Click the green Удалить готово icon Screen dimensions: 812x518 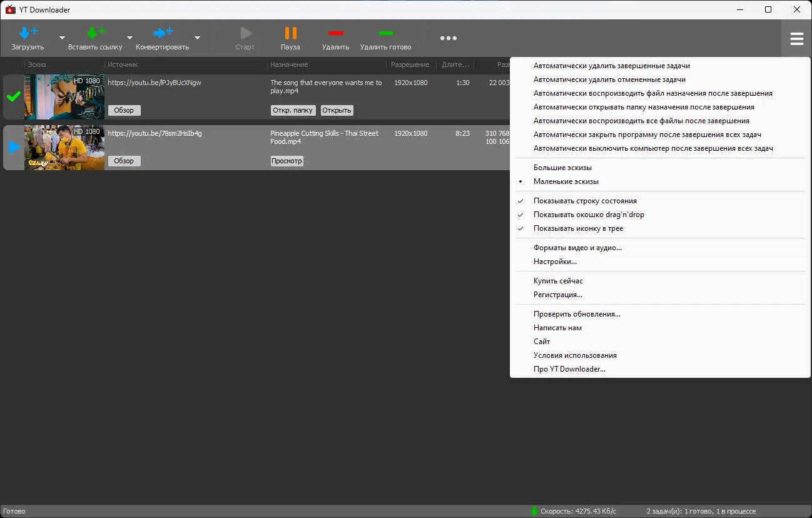[x=386, y=33]
